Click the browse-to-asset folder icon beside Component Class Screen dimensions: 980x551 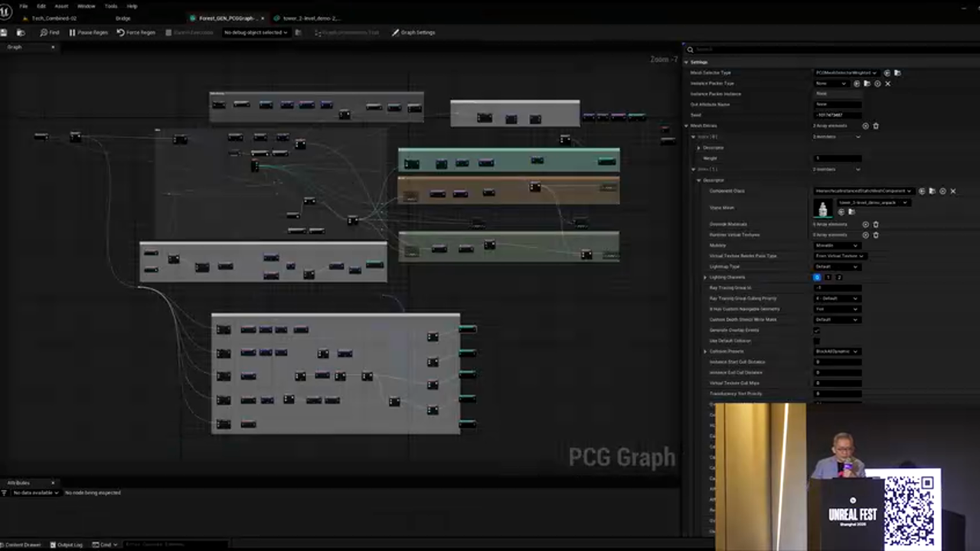[x=932, y=191]
